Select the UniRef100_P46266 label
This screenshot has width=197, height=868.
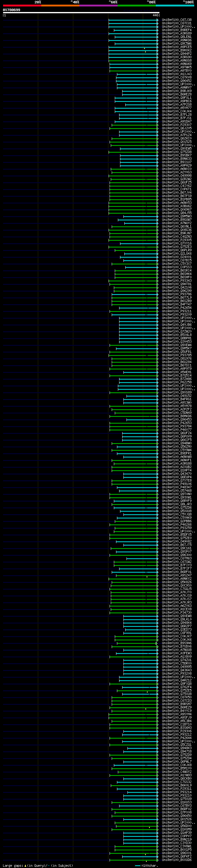pyautogui.click(x=177, y=524)
